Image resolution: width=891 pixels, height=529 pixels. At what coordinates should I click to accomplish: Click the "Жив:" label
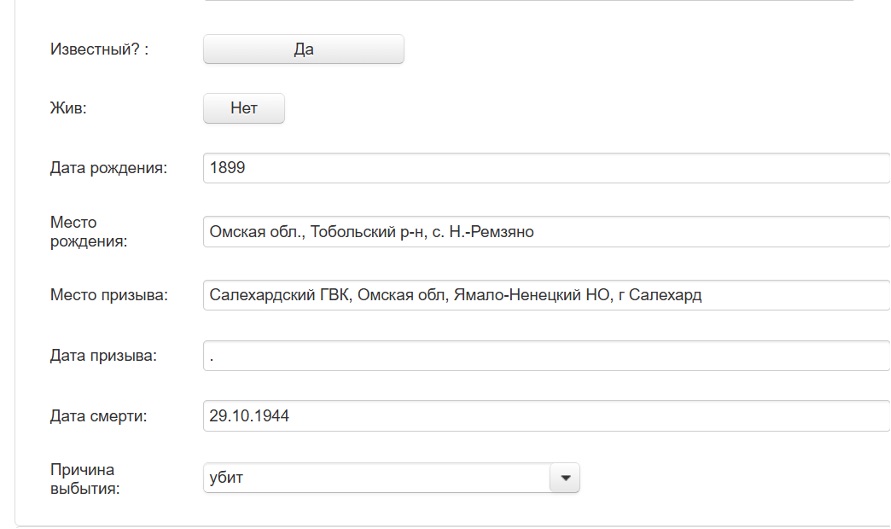[69, 109]
